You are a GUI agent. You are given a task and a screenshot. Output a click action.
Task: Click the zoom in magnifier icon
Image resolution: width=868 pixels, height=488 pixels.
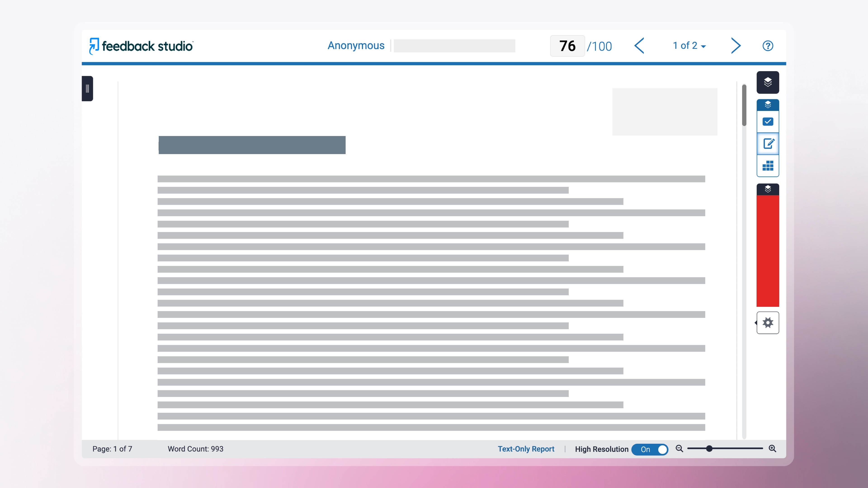[x=772, y=449]
